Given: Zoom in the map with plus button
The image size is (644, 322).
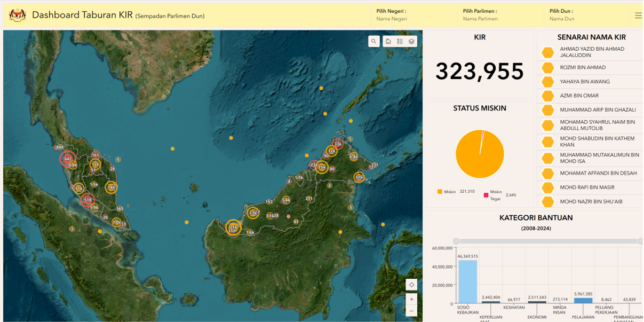Looking at the screenshot, I should point(411,299).
